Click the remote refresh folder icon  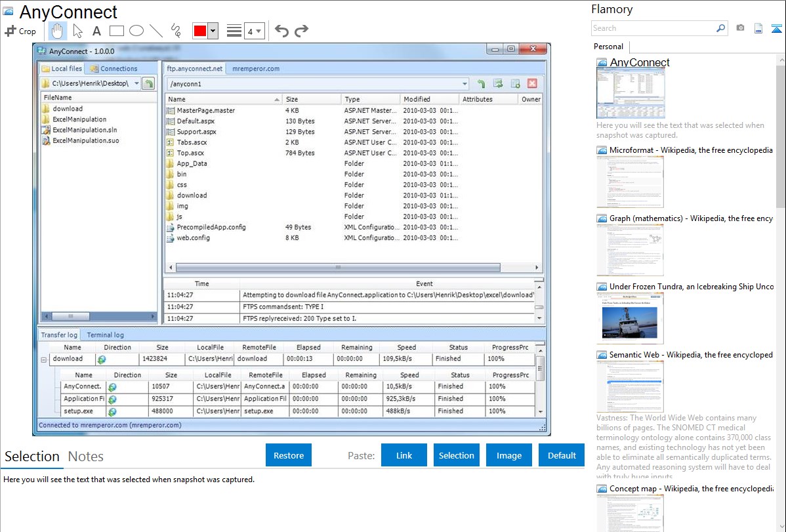pyautogui.click(x=498, y=84)
